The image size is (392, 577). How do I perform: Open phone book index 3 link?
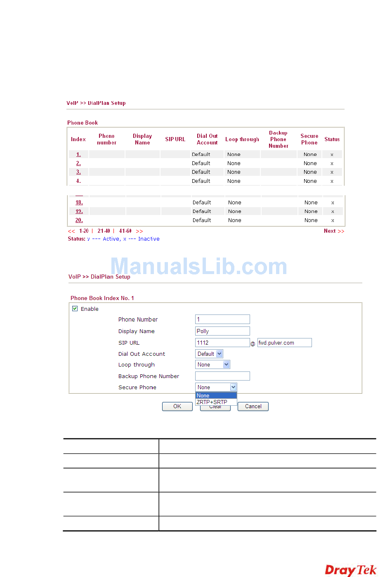point(78,172)
